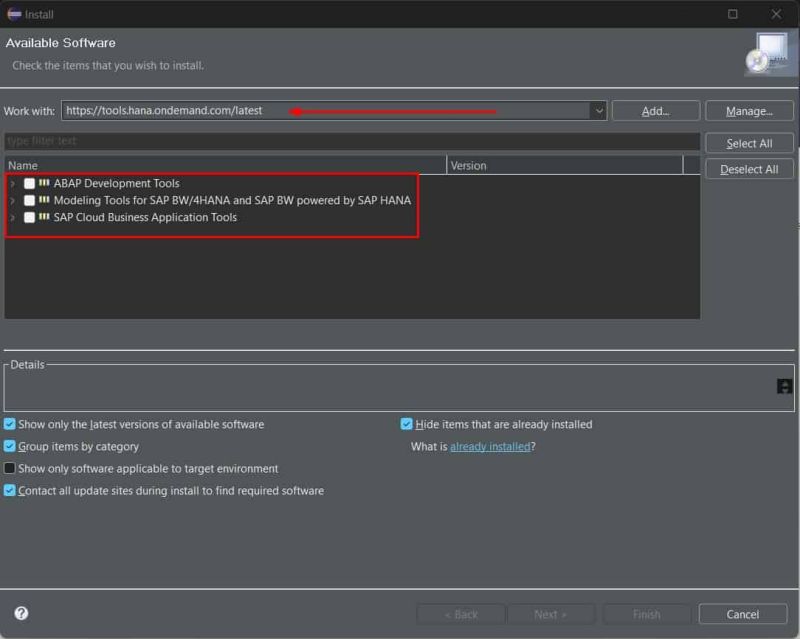The image size is (800, 639).
Task: Disable "Hide items that are already installed"
Action: 406,424
